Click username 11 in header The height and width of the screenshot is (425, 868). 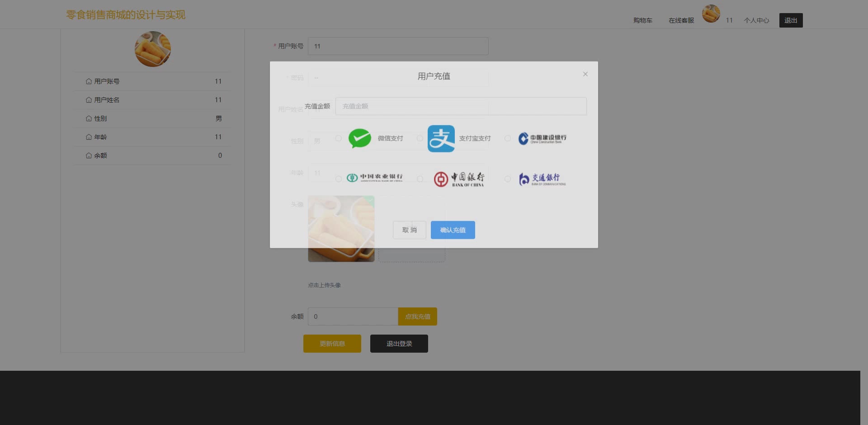click(729, 20)
